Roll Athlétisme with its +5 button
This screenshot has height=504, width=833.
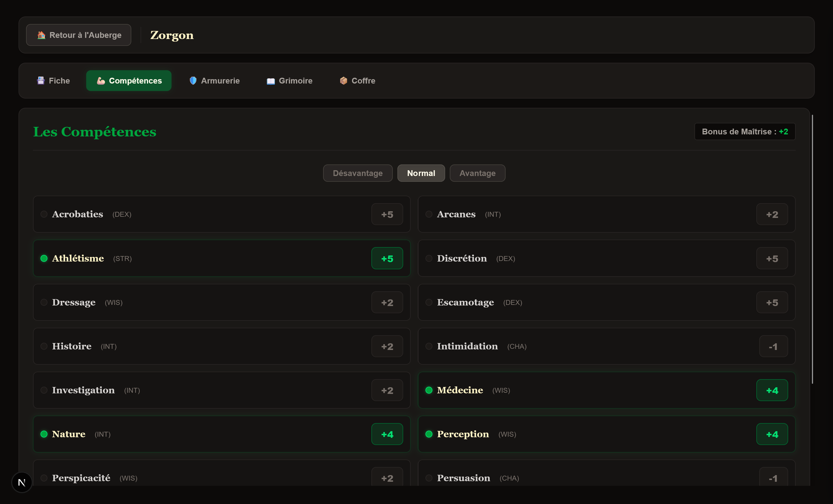387,258
